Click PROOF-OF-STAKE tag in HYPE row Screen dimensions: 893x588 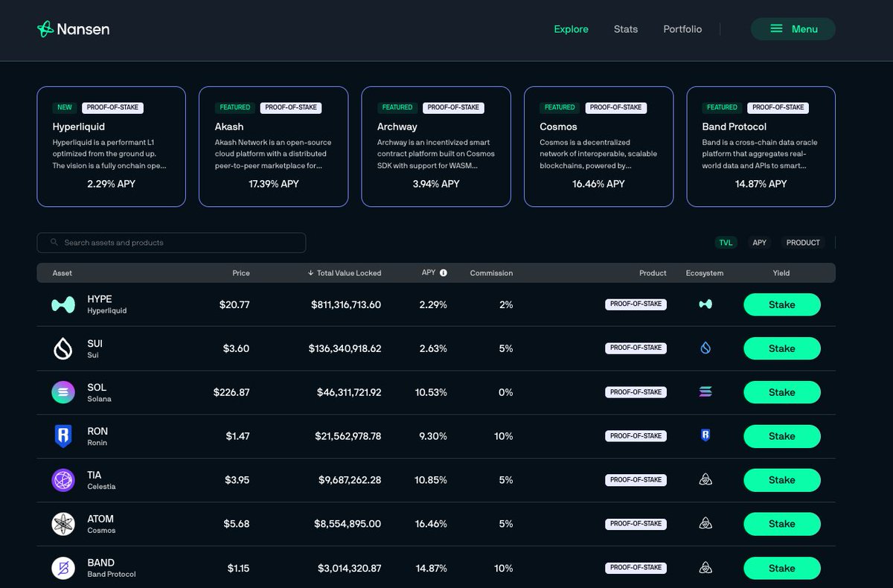(x=636, y=304)
